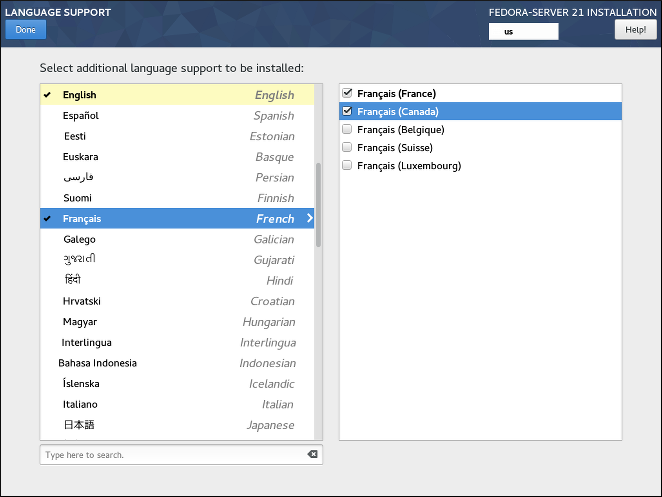
Task: Click the checkmark beside English
Action: 47,95
